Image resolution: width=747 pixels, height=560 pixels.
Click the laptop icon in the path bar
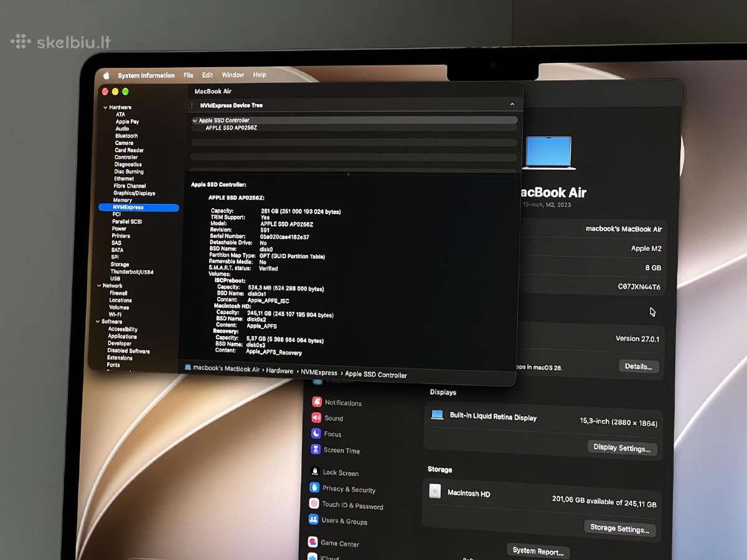(x=188, y=368)
